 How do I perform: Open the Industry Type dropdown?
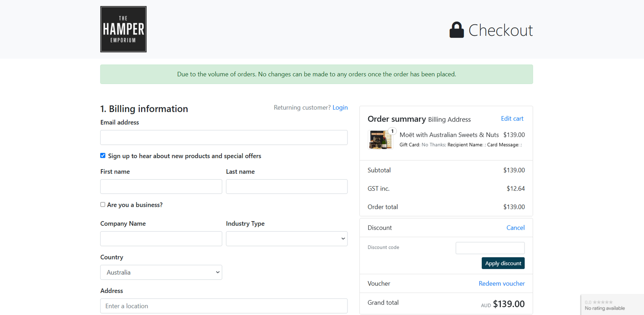[286, 239]
